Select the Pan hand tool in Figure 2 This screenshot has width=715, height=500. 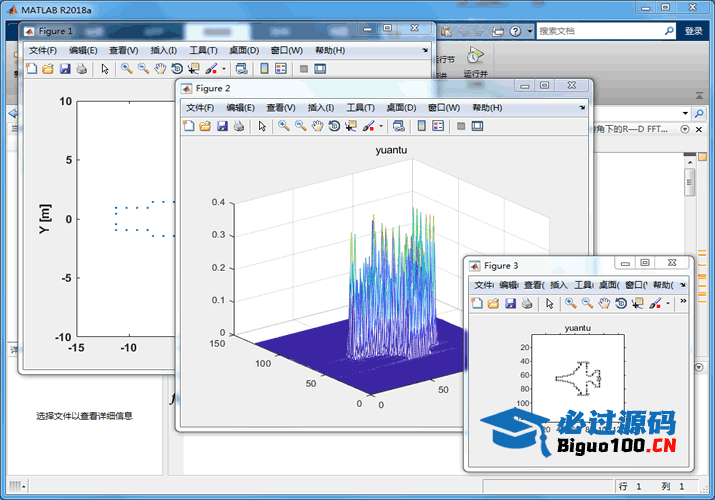pyautogui.click(x=317, y=126)
